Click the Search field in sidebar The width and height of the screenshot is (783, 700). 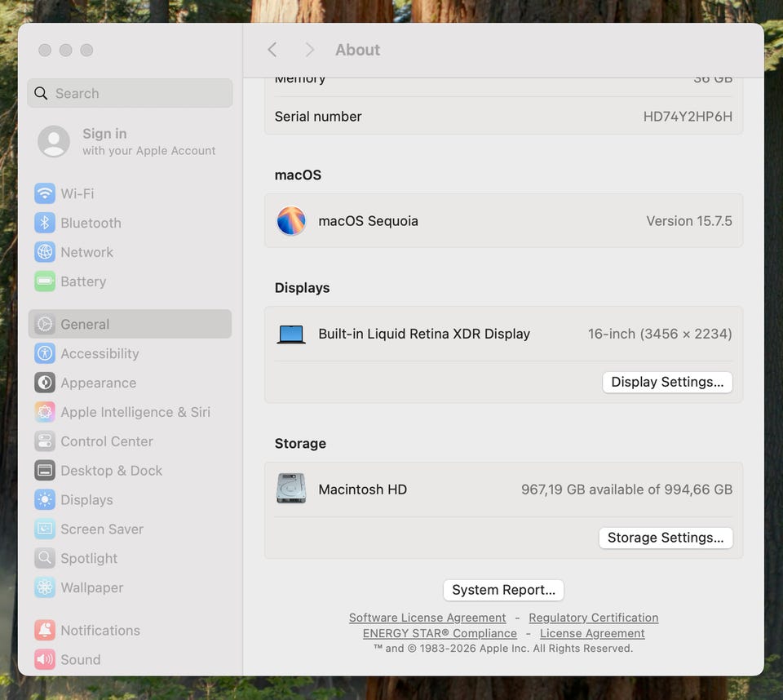click(130, 93)
